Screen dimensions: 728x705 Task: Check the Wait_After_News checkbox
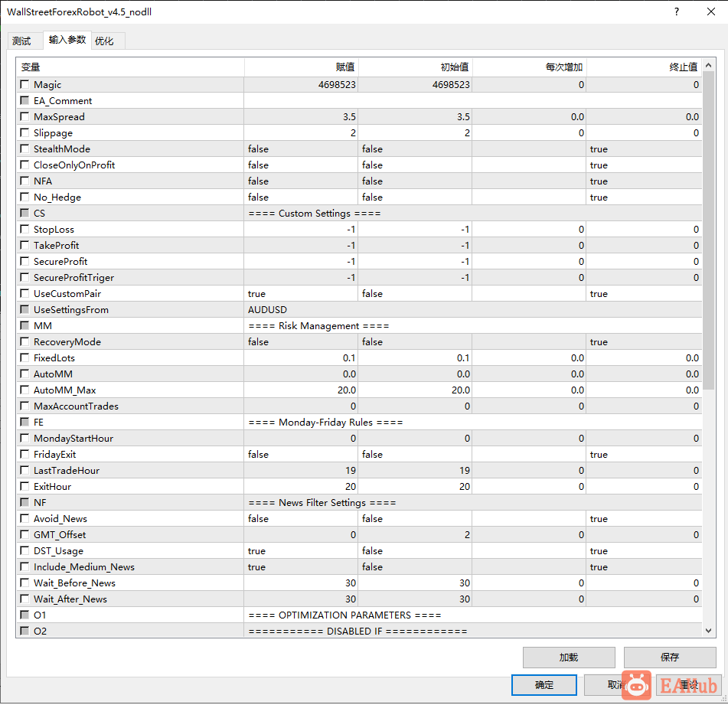tap(24, 599)
